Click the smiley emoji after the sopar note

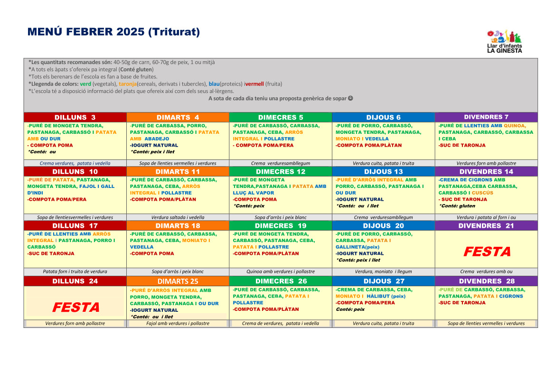coord(350,99)
